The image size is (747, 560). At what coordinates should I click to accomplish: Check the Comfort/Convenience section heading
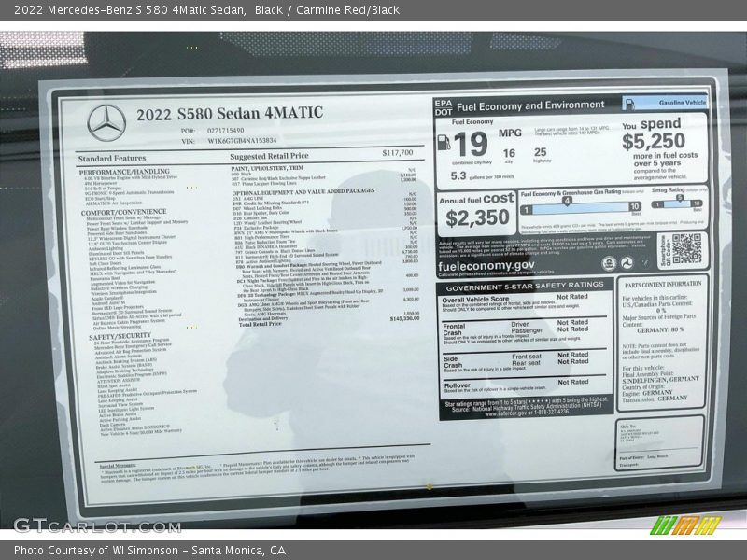tap(121, 214)
